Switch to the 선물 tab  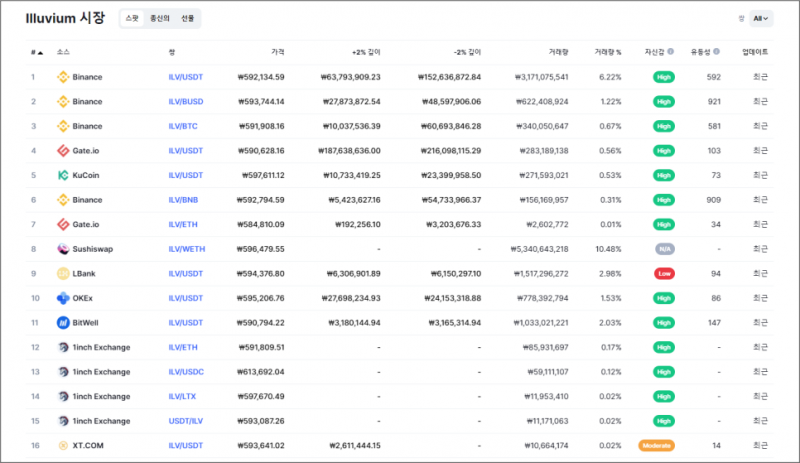[x=188, y=18]
